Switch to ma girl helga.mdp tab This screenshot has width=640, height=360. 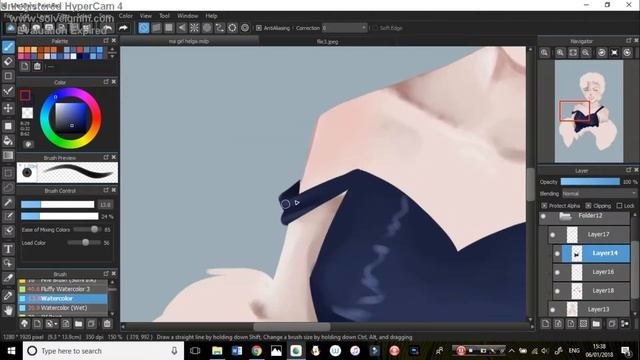coord(189,41)
